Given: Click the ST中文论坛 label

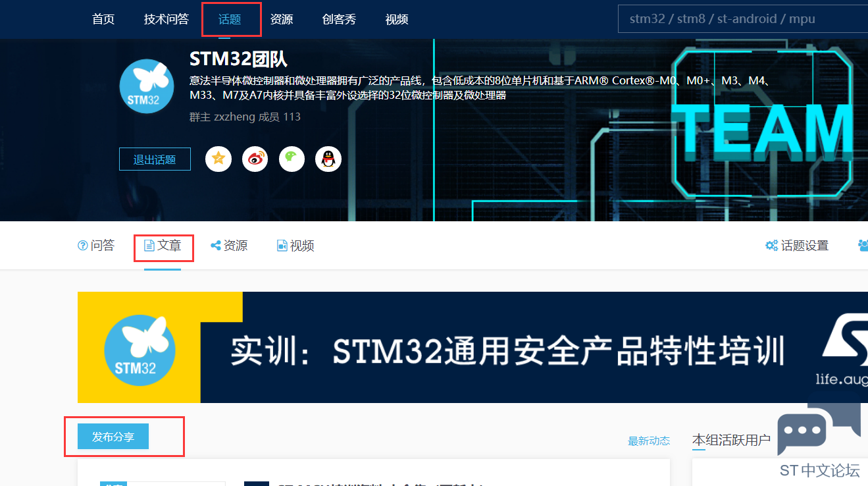Looking at the screenshot, I should point(819,470).
